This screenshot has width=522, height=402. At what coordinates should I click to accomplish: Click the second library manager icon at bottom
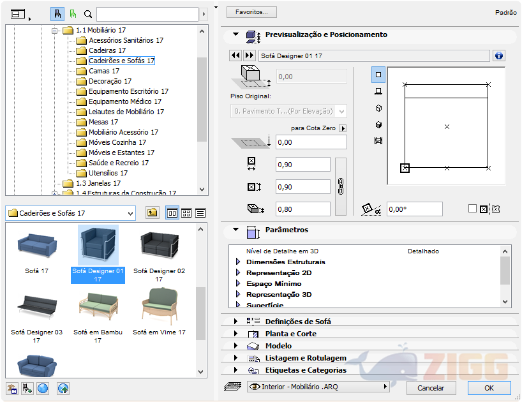[27, 388]
